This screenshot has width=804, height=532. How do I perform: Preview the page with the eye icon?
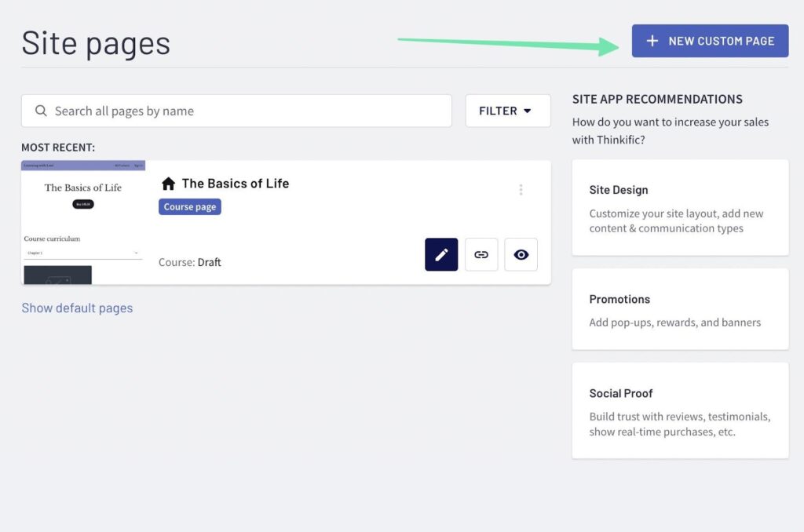coord(521,255)
